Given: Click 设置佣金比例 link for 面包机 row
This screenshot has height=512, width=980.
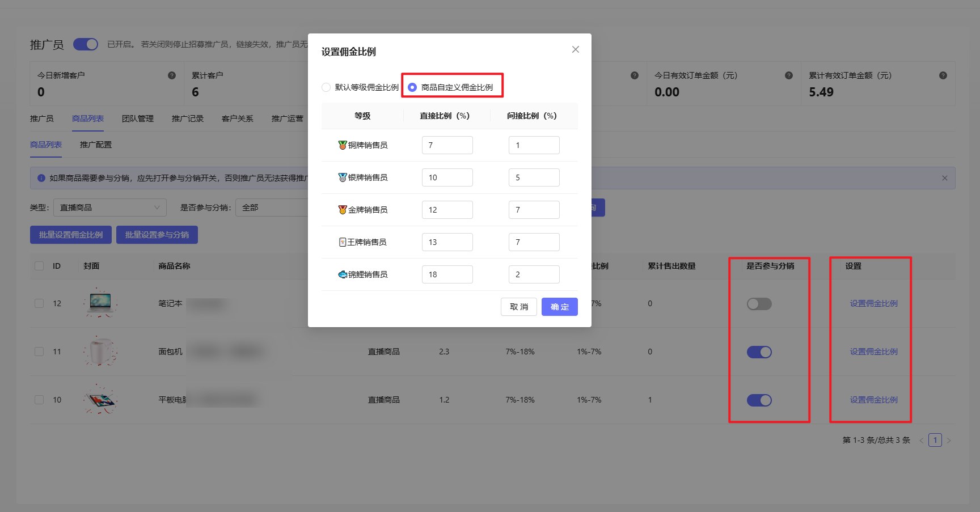Looking at the screenshot, I should point(873,352).
